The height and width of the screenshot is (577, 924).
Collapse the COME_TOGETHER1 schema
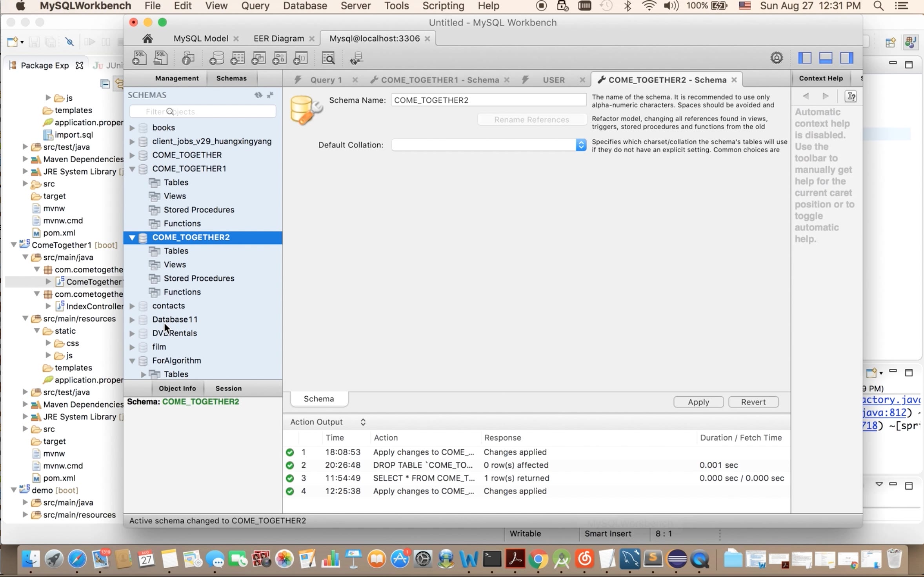(132, 169)
